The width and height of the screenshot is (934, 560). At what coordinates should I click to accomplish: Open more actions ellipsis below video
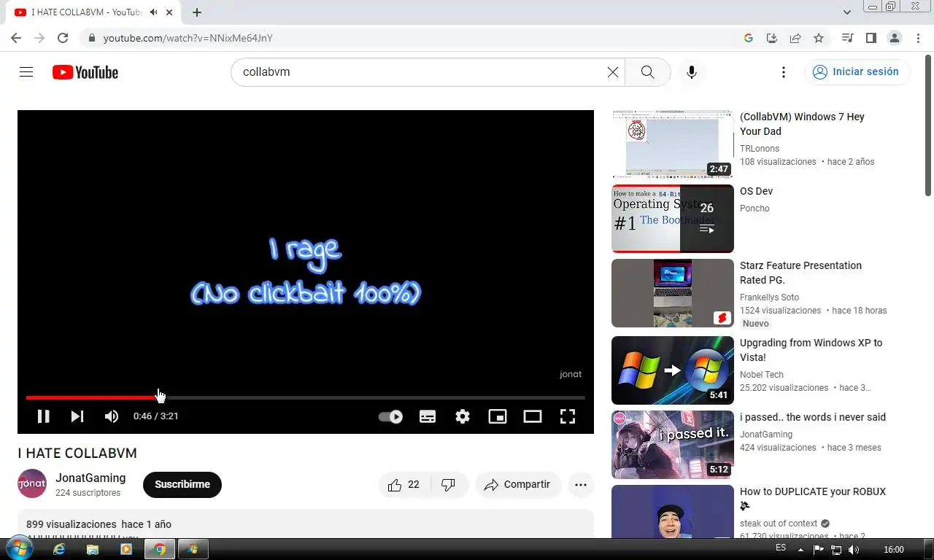(x=581, y=485)
